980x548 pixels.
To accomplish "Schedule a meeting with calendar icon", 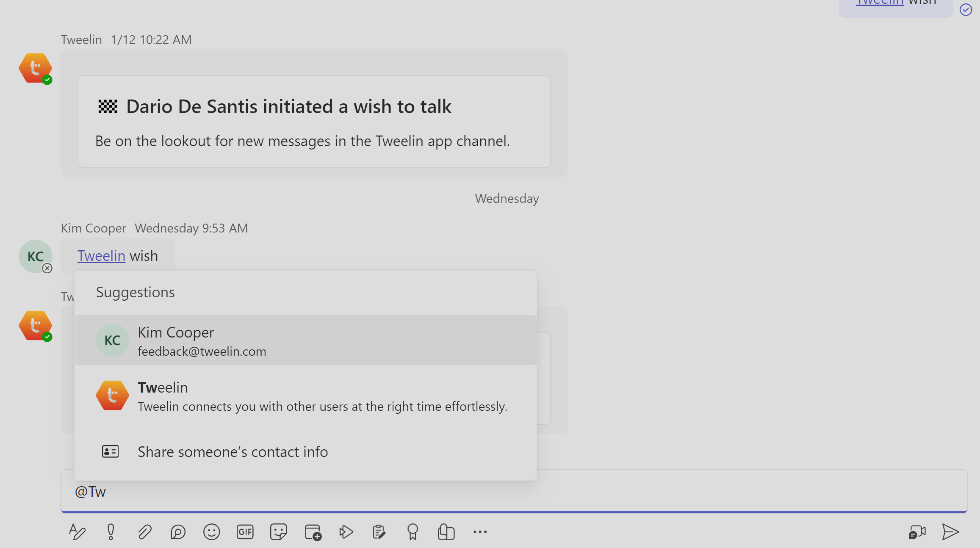I will click(x=313, y=532).
